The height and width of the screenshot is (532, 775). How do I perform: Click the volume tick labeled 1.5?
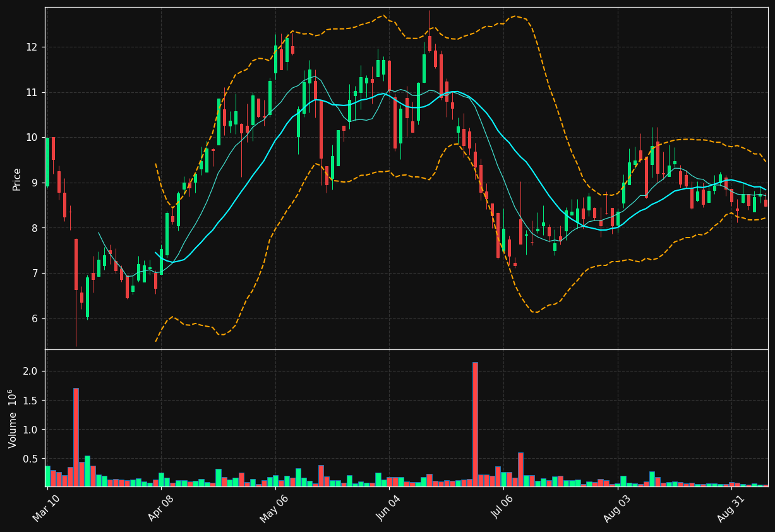[32, 401]
